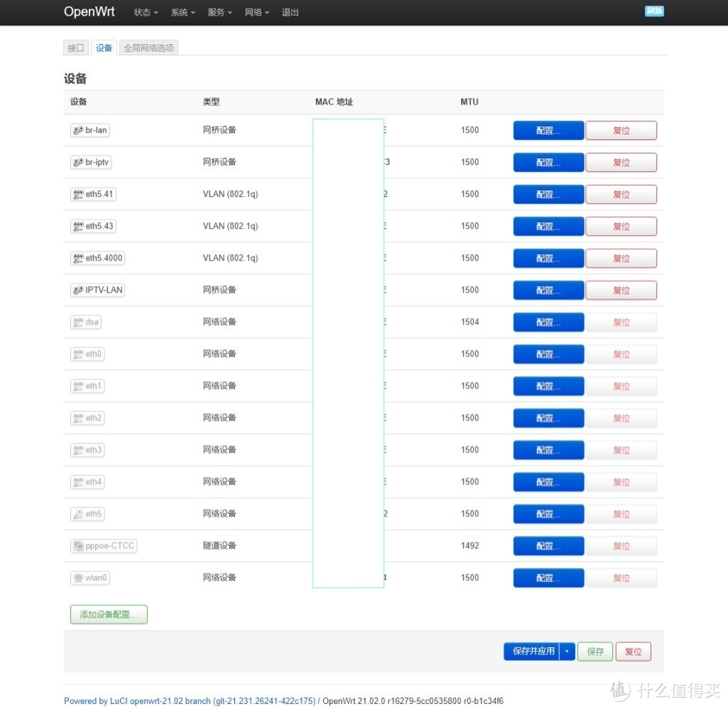This screenshot has height=709, width=728.
Task: Click the br-iptv device badge
Action: (91, 163)
